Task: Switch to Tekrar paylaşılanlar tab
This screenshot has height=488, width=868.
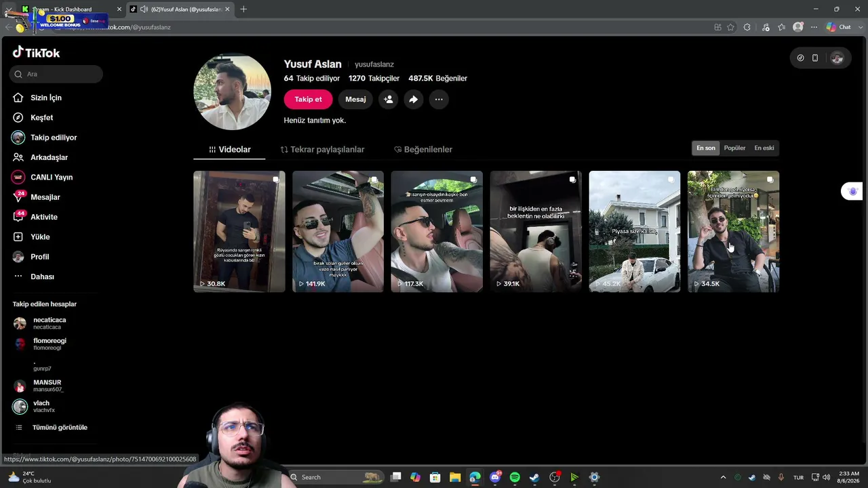Action: (x=322, y=150)
